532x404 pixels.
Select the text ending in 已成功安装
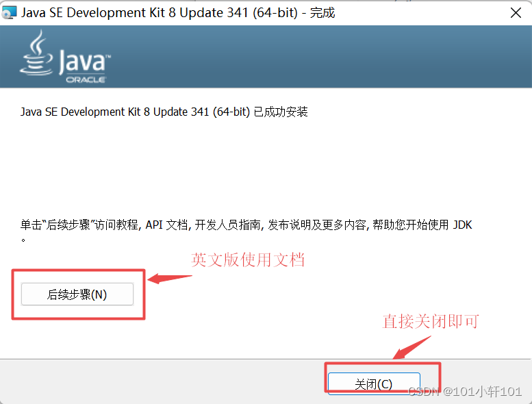point(164,112)
